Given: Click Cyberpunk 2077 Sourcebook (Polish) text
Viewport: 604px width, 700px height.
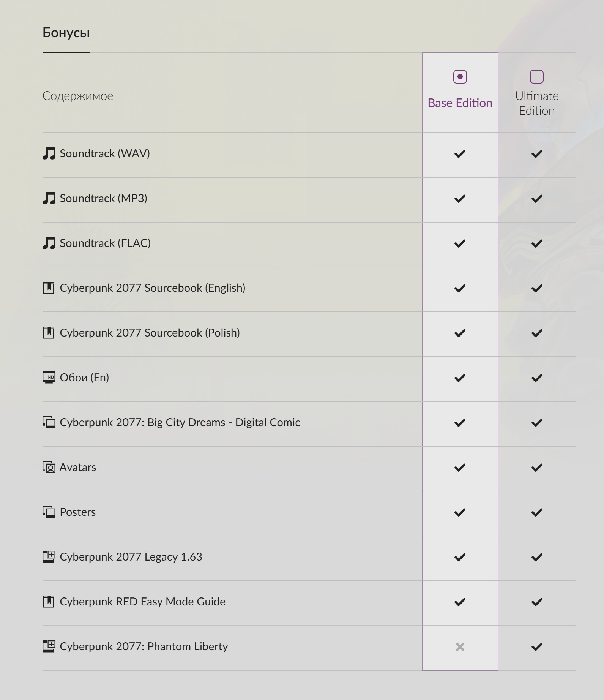Looking at the screenshot, I should tap(150, 333).
